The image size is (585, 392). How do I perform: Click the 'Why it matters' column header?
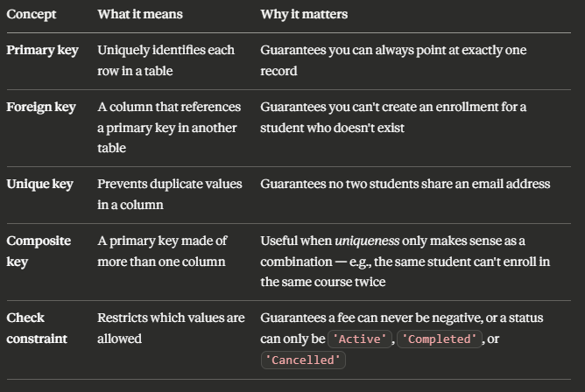[x=304, y=14]
